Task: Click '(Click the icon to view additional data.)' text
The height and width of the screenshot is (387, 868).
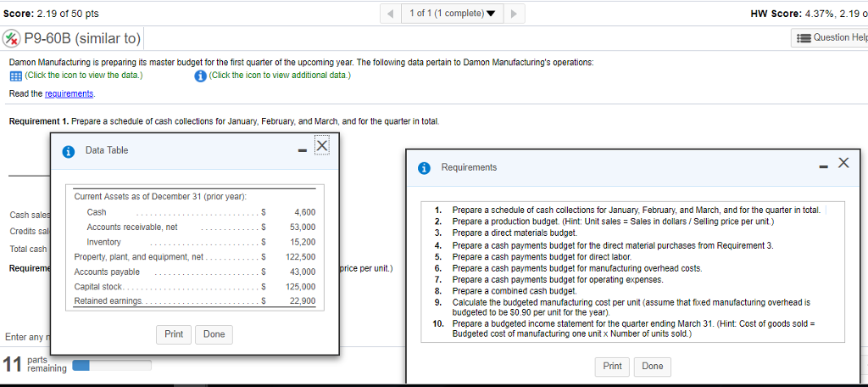Action: [x=280, y=76]
